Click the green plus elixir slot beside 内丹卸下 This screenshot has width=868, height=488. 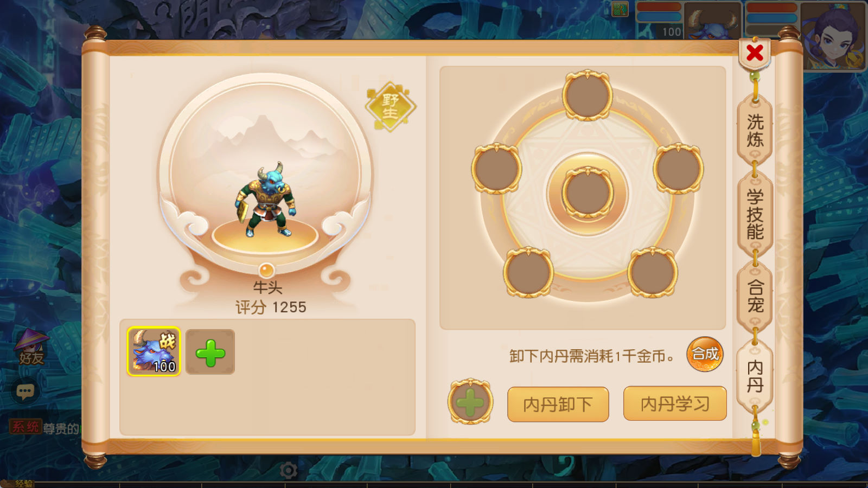pos(470,402)
